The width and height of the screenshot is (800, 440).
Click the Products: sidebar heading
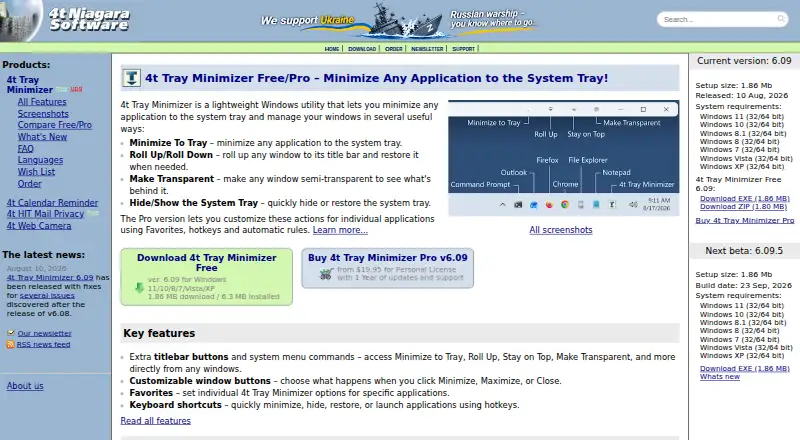[x=26, y=65]
